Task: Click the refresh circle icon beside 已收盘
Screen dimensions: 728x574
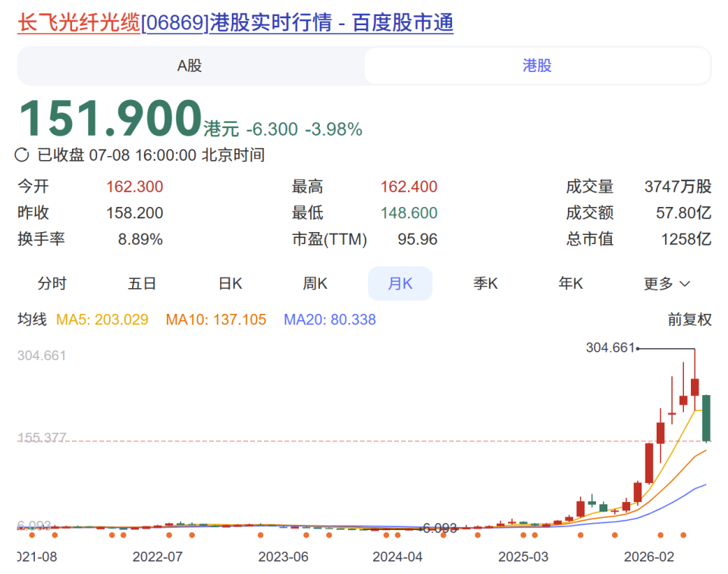Action: click(22, 155)
